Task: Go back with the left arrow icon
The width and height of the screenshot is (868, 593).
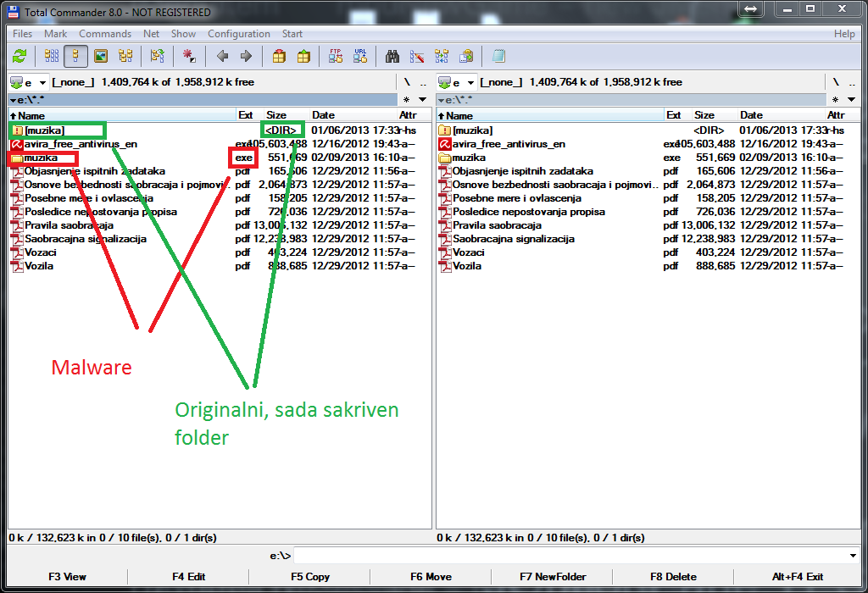Action: pos(223,56)
